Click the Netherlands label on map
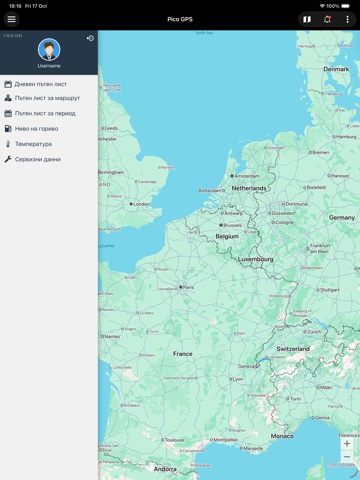The height and width of the screenshot is (480, 360). [249, 188]
